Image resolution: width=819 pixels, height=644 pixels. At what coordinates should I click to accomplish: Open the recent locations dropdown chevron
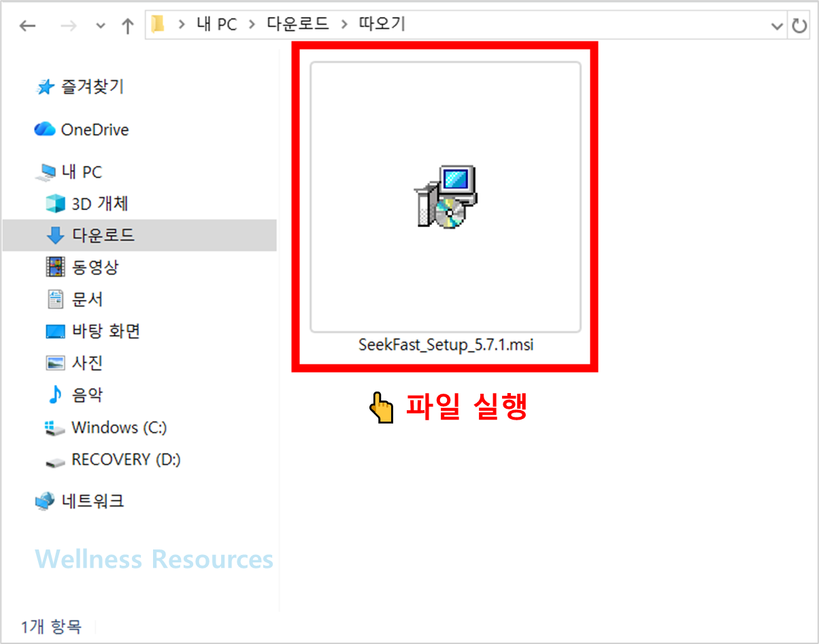101,27
